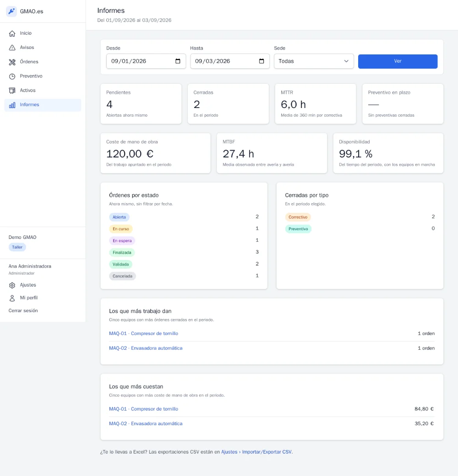Click the MTBF value 27,4 h
458x476 pixels.
(x=239, y=154)
